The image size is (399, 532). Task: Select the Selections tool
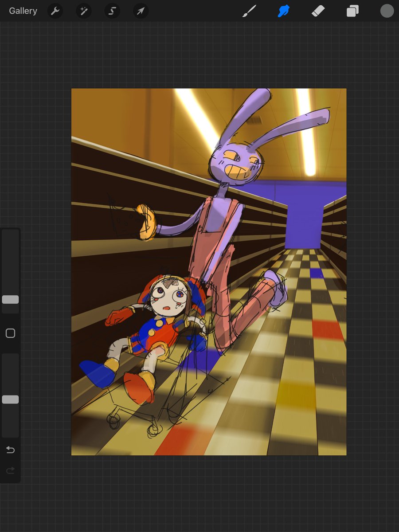pos(112,11)
